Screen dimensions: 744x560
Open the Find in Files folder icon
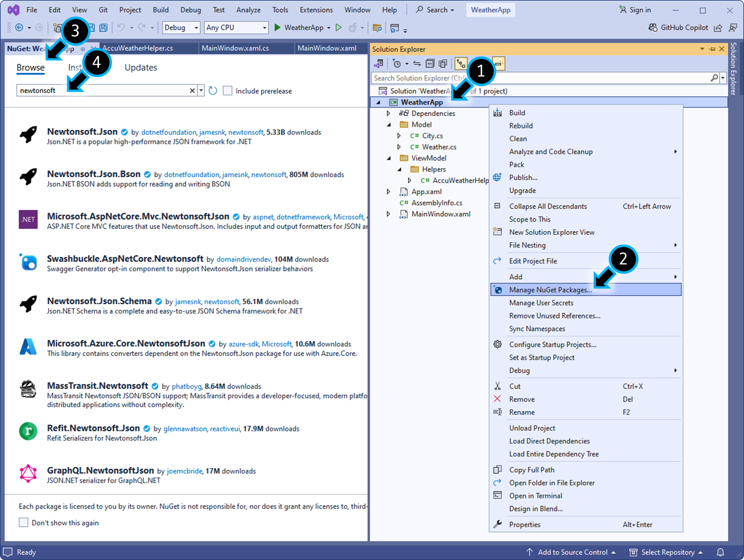pos(377,28)
